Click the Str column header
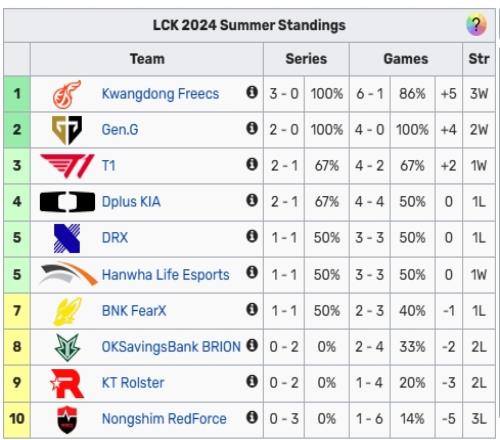This screenshot has height=440, width=500. pos(479,59)
